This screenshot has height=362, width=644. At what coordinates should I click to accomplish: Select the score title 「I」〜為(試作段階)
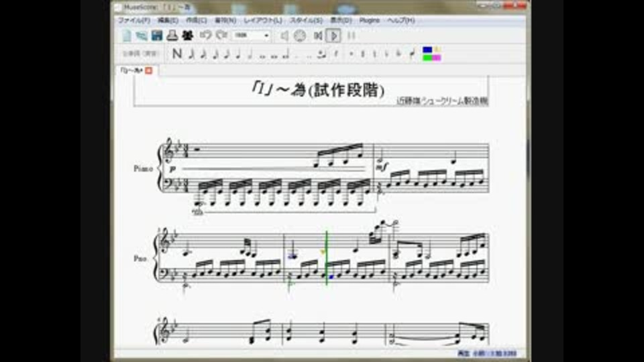point(318,89)
